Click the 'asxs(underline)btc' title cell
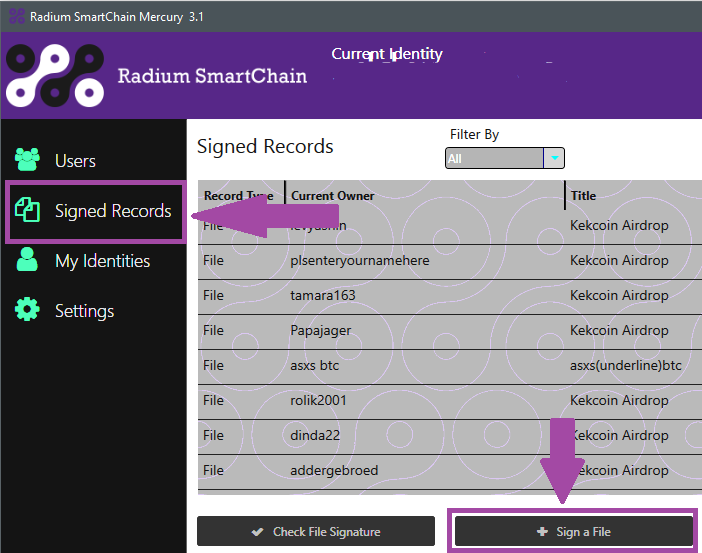The height and width of the screenshot is (553, 702). [625, 365]
